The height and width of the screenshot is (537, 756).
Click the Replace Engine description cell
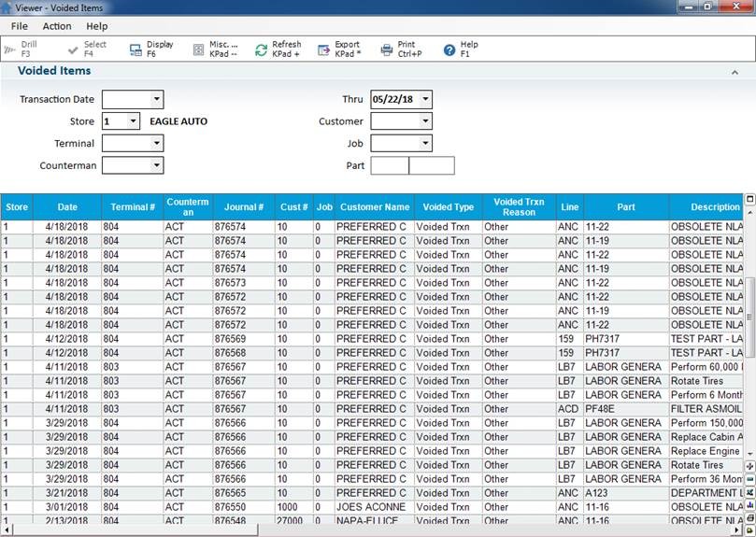[706, 451]
